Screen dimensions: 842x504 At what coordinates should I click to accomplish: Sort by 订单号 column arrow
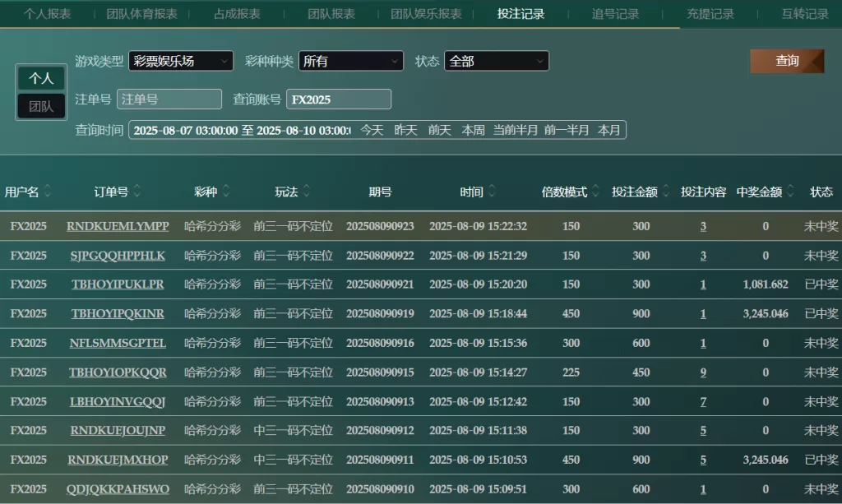point(137,191)
